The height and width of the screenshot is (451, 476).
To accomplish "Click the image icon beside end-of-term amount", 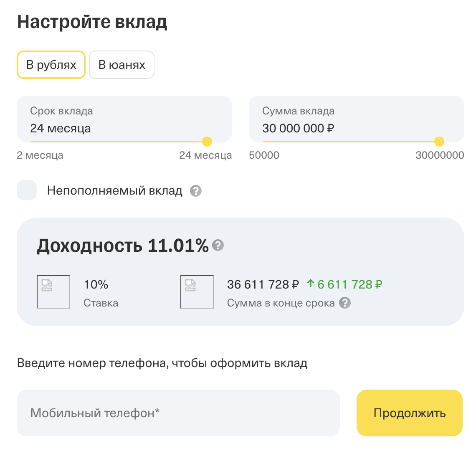I will coord(197,292).
